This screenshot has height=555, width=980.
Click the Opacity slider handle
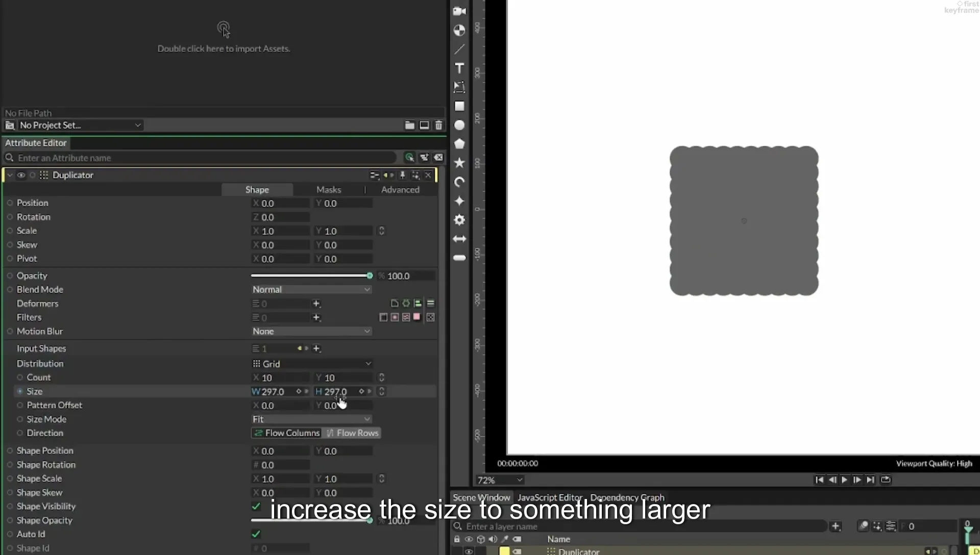(x=370, y=275)
